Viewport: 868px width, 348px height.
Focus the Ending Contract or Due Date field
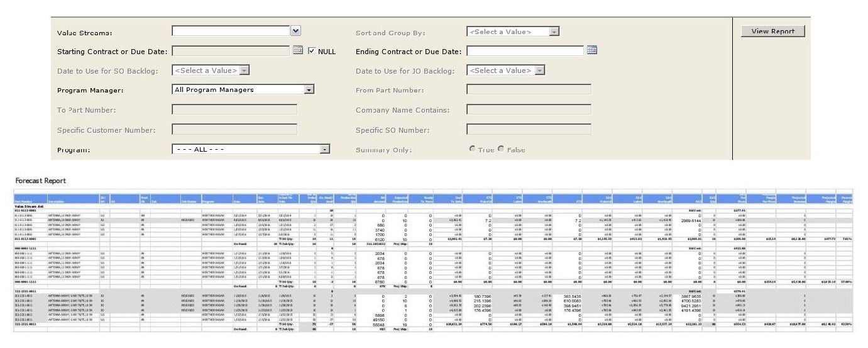click(525, 51)
